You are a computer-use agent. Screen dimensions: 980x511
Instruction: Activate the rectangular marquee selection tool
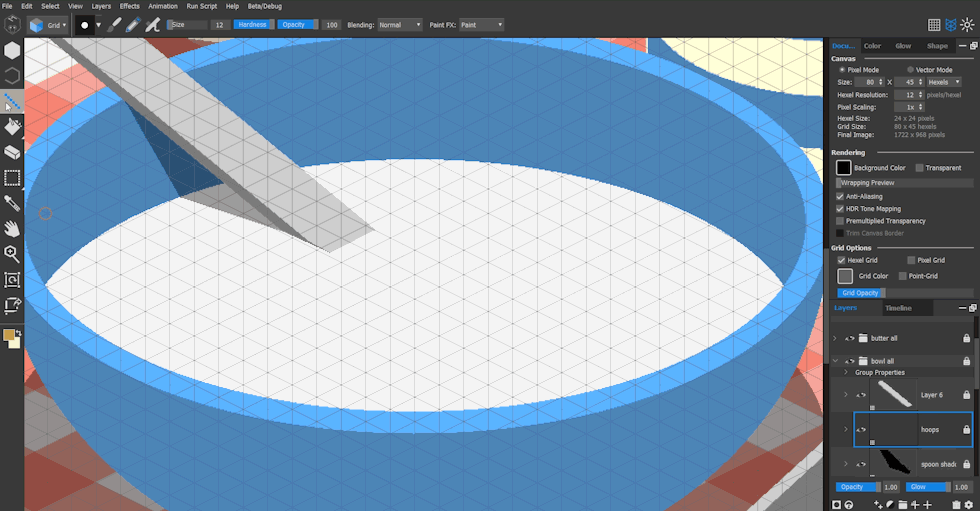tap(12, 178)
